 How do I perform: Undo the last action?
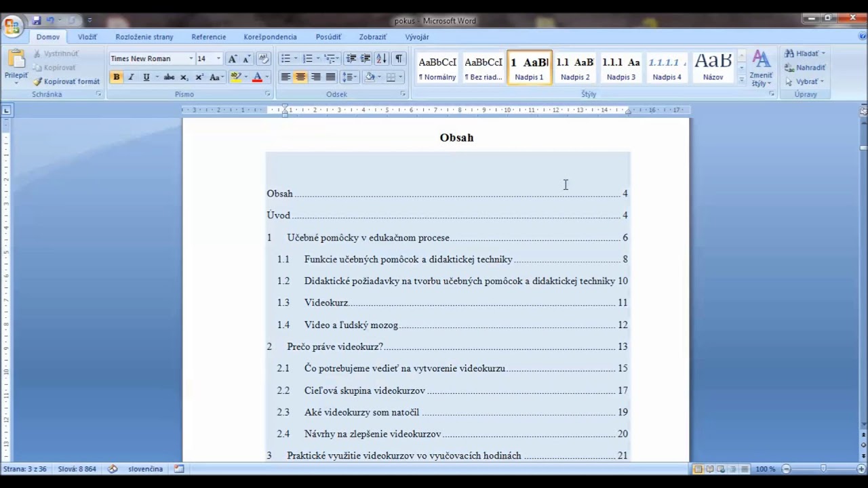pyautogui.click(x=50, y=21)
